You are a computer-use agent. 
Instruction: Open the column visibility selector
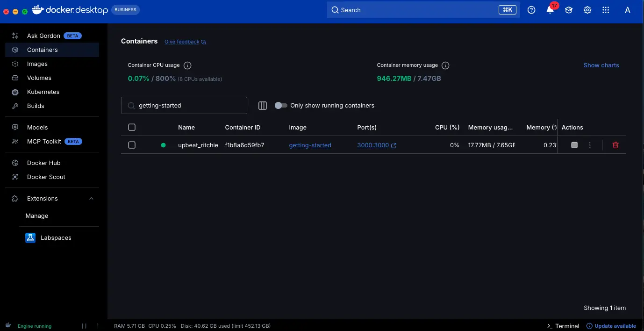[262, 106]
